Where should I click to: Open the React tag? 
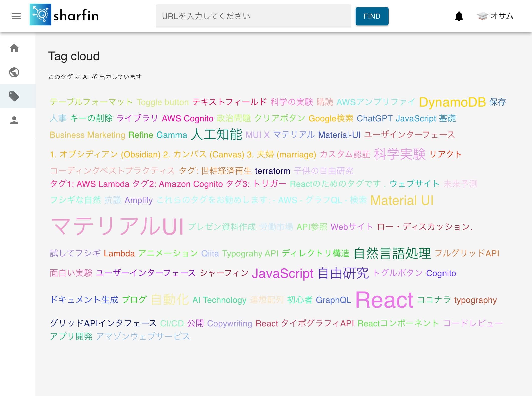(385, 299)
